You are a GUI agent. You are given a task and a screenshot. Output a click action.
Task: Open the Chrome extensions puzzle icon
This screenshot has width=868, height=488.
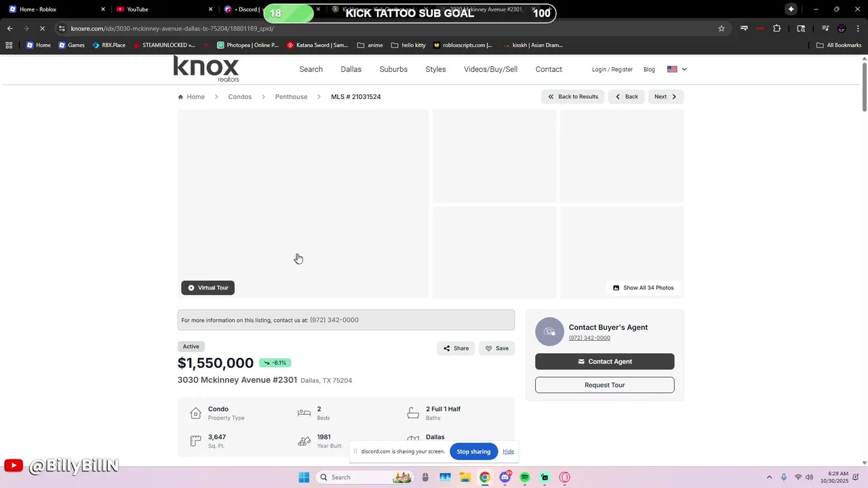[777, 28]
